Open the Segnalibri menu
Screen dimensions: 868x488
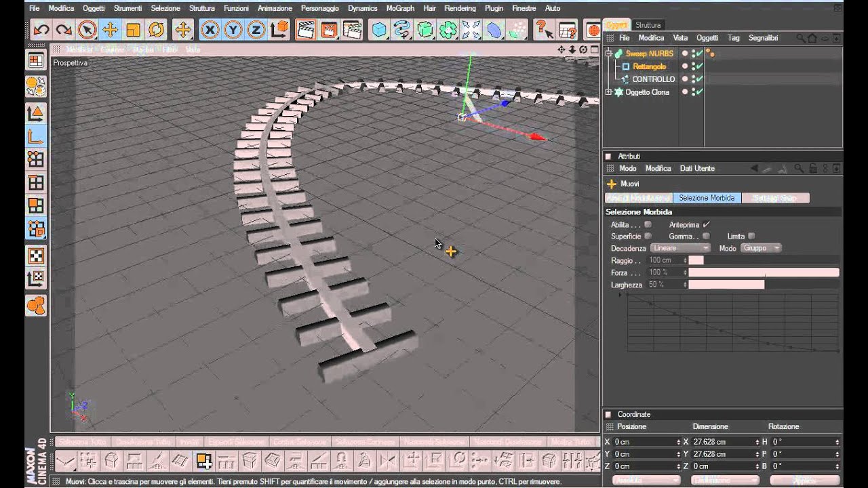coord(763,38)
